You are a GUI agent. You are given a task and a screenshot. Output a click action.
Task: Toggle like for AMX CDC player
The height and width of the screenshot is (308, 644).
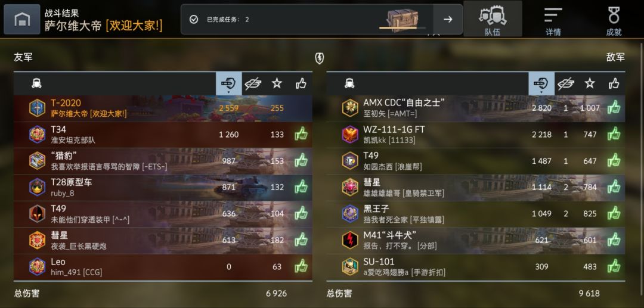(614, 108)
